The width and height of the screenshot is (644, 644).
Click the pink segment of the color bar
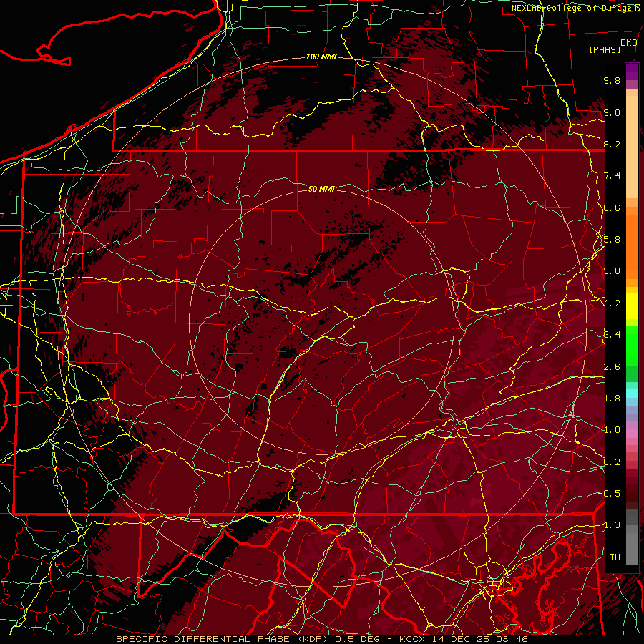tap(632, 434)
